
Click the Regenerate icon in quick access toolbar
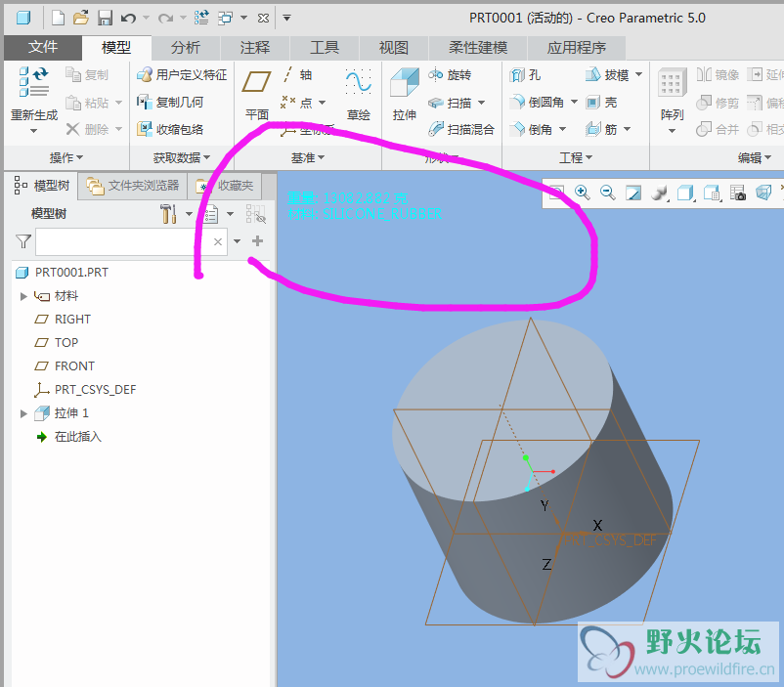pos(201,19)
